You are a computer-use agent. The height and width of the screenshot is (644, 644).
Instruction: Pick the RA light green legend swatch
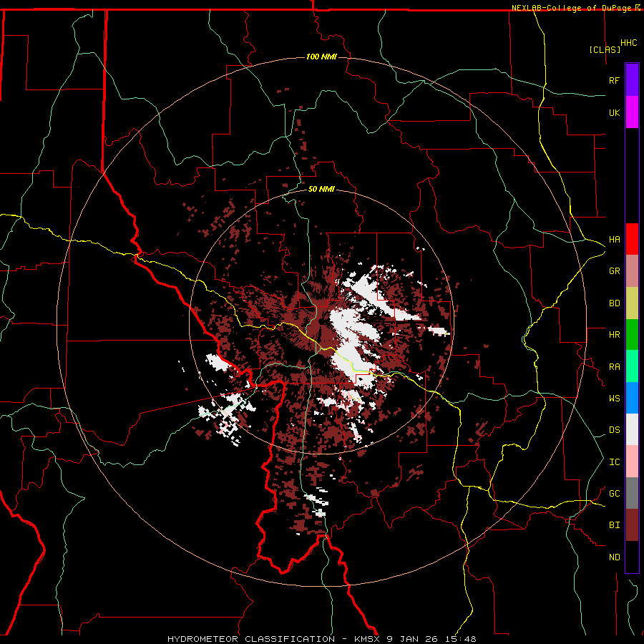pos(632,366)
